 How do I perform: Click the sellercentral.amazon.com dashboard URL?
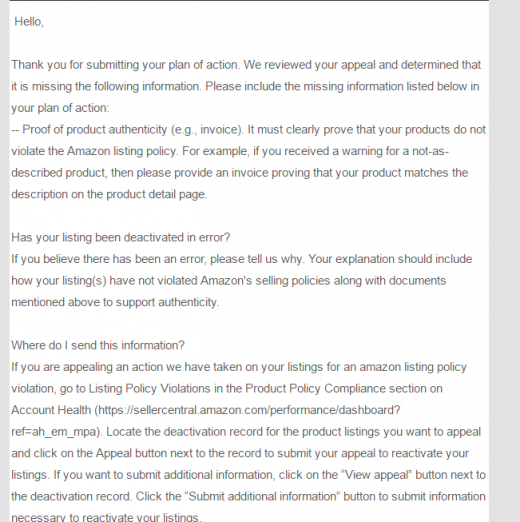tap(249, 410)
